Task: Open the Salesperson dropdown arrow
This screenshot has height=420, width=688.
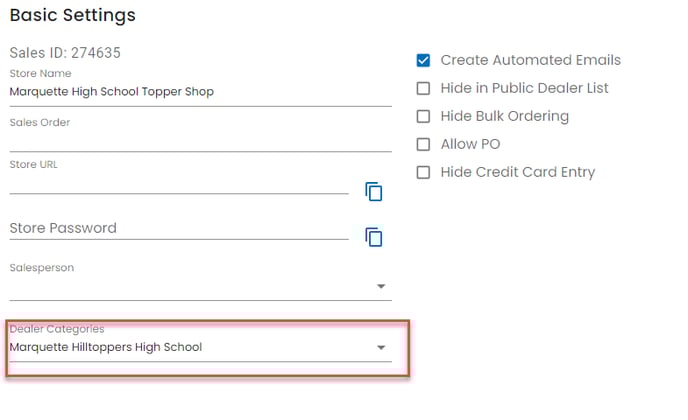Action: pos(381,287)
